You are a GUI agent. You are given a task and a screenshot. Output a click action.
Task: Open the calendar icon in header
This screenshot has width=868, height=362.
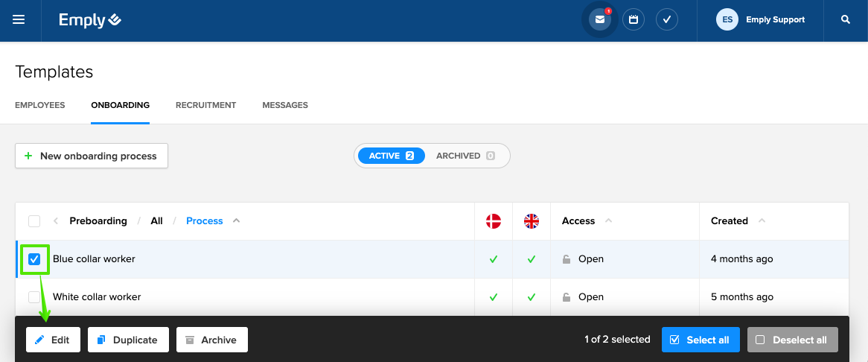coord(634,20)
